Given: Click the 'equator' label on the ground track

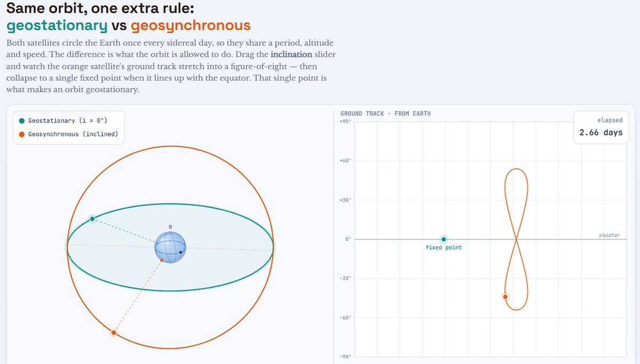Looking at the screenshot, I should (x=609, y=235).
